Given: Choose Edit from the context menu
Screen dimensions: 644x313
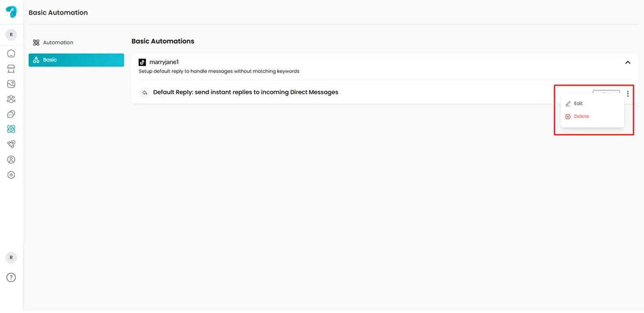Looking at the screenshot, I should 578,103.
